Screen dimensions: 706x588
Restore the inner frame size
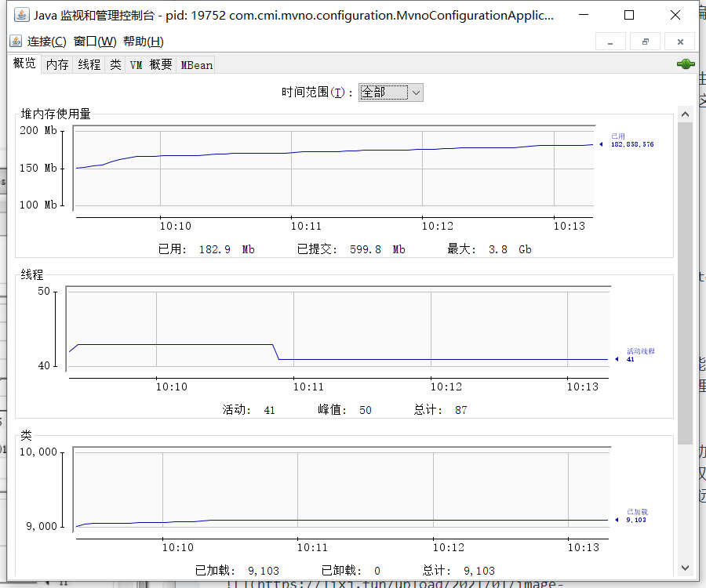(645, 42)
